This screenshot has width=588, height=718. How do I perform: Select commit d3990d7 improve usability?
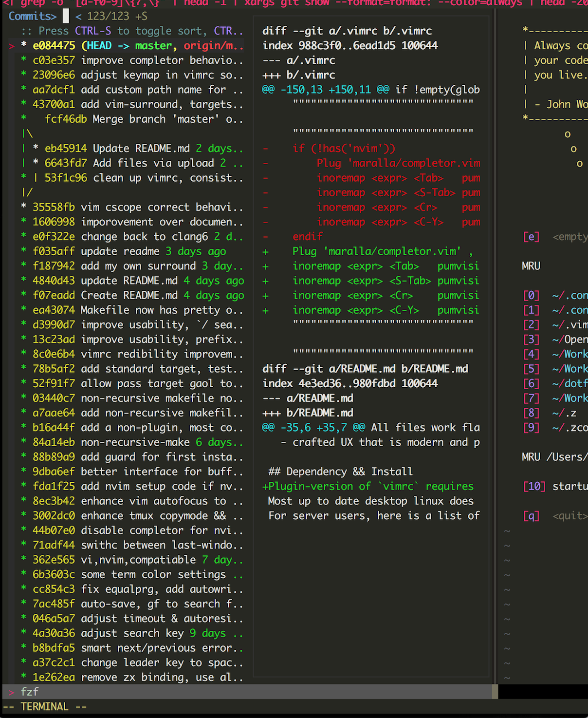(131, 324)
